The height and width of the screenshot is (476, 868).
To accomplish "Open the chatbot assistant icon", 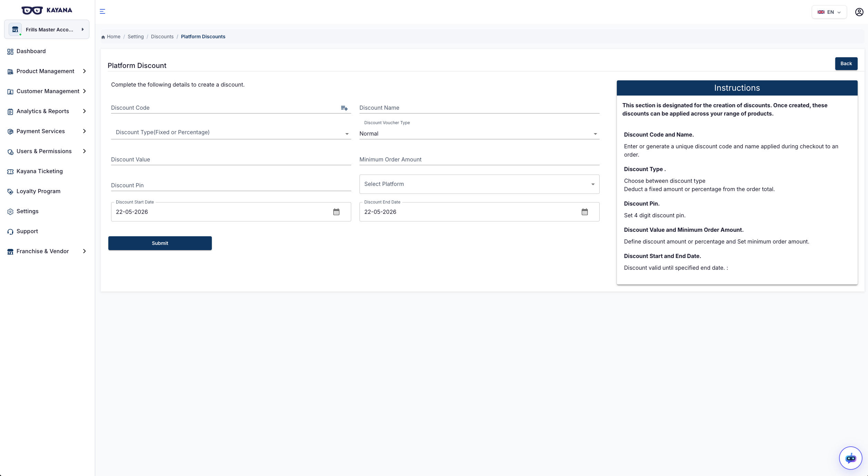I will point(850,458).
